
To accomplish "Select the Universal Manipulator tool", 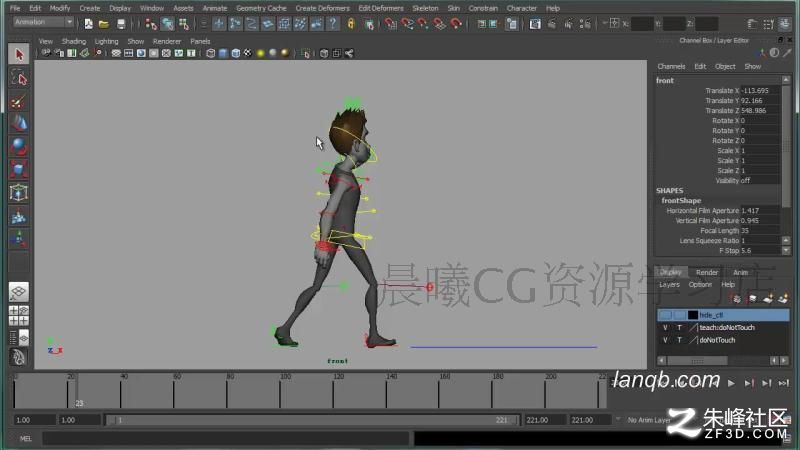I will (x=19, y=193).
